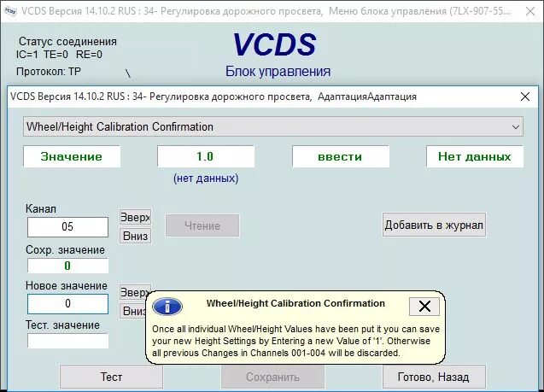Click the Протокол: TP label
The image size is (544, 392).
pos(49,72)
